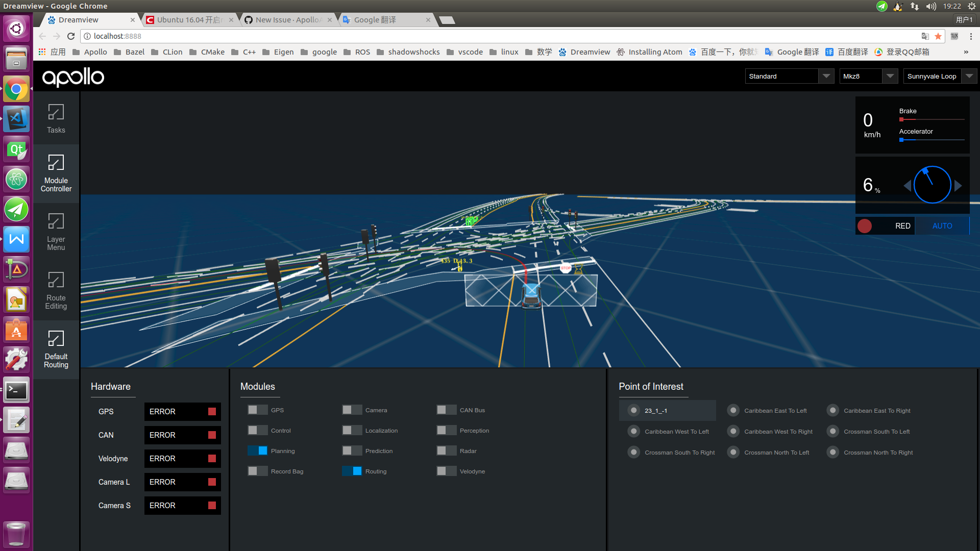980x551 pixels.
Task: Open the Module Controller panel
Action: (56, 173)
